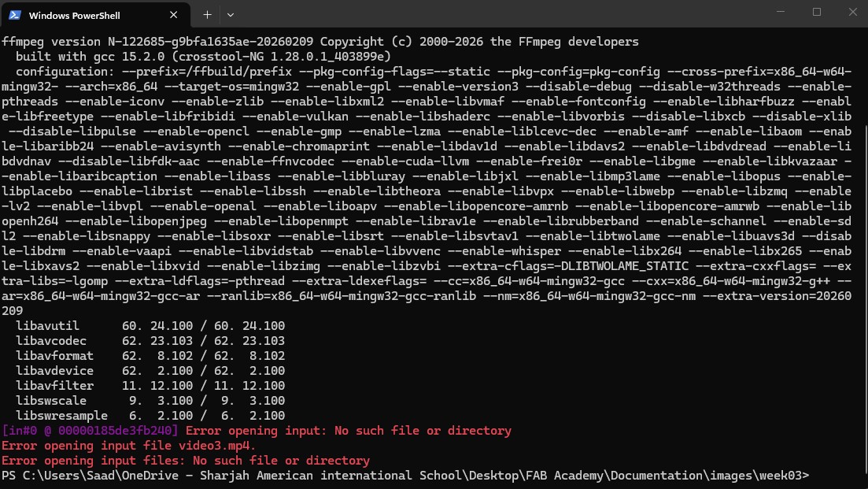Open a new terminal tab with the plus icon

click(206, 13)
